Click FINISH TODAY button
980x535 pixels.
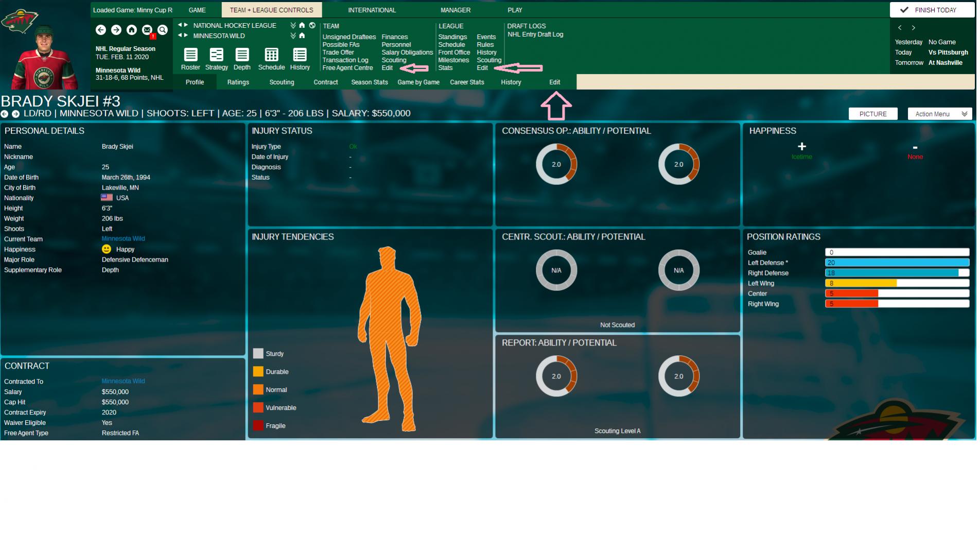(x=932, y=10)
